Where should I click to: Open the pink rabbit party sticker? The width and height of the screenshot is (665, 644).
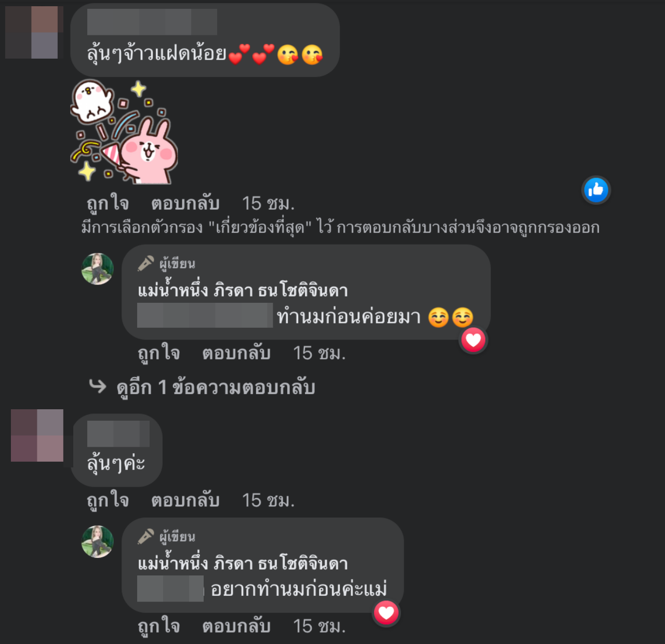124,131
